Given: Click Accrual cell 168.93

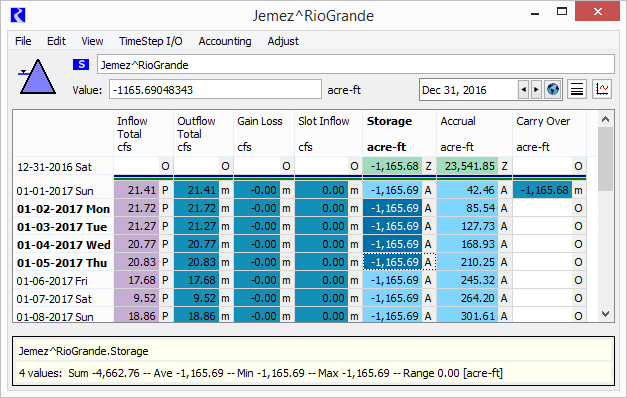Looking at the screenshot, I should [x=467, y=244].
